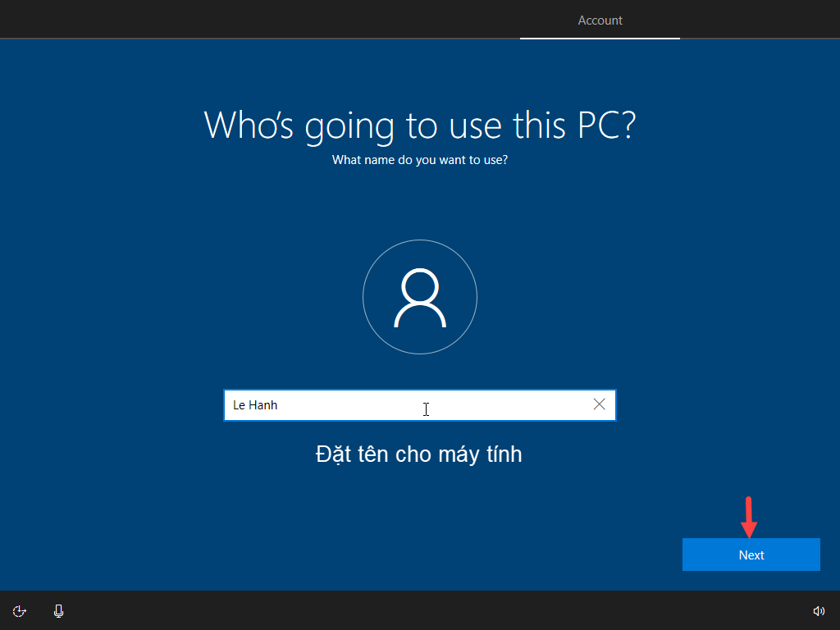840x630 pixels.
Task: Toggle the microphone icon in bottom bar
Action: click(x=59, y=611)
